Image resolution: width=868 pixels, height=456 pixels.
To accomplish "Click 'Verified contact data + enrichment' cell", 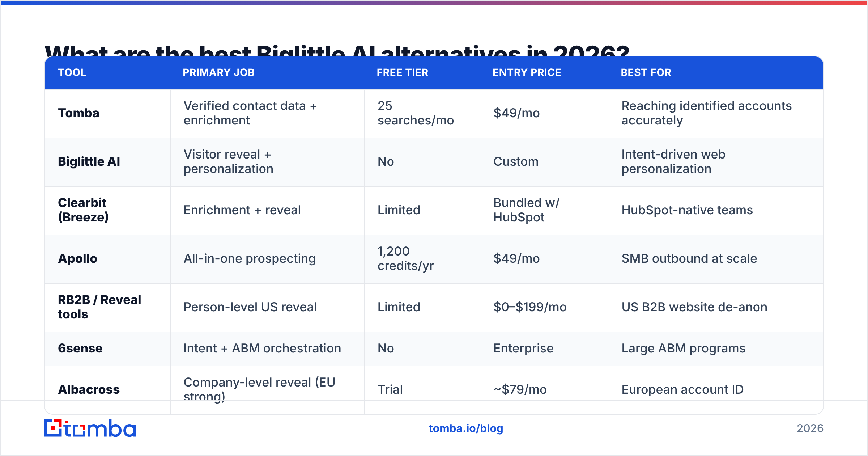I will pyautogui.click(x=267, y=113).
